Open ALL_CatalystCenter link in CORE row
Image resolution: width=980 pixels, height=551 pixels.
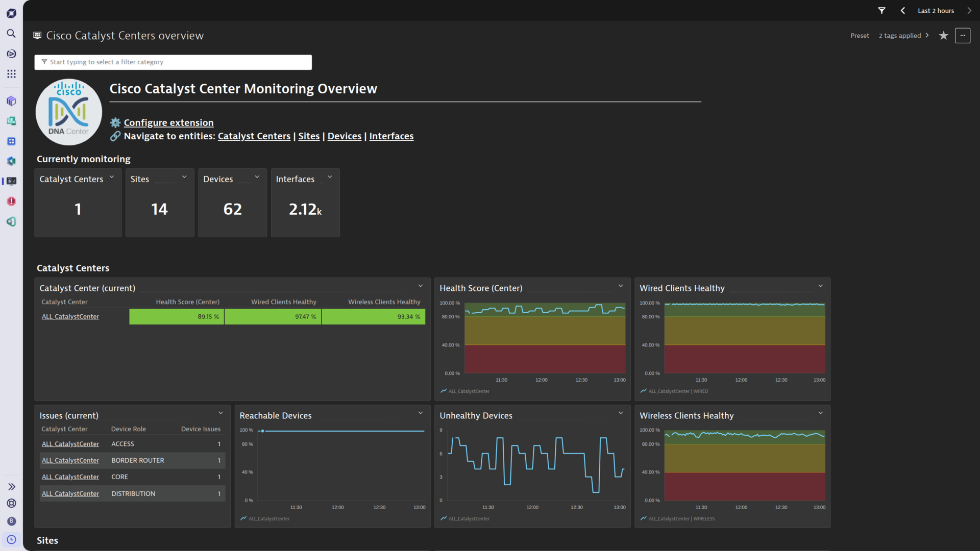tap(70, 477)
